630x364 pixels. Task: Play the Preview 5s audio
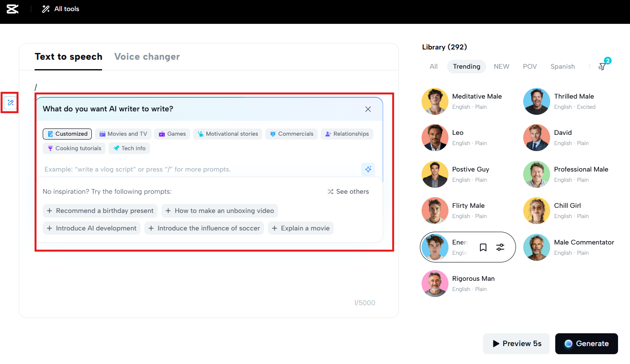tap(516, 344)
